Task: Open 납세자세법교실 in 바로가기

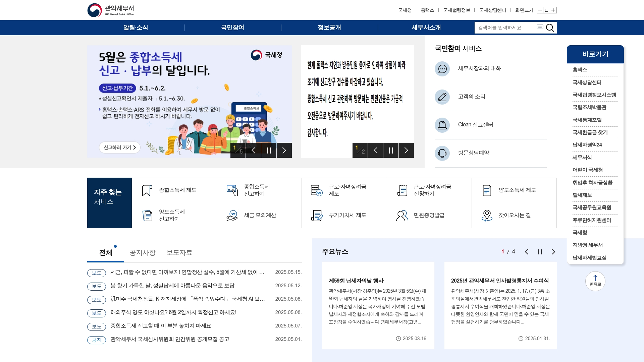Action: (589, 258)
